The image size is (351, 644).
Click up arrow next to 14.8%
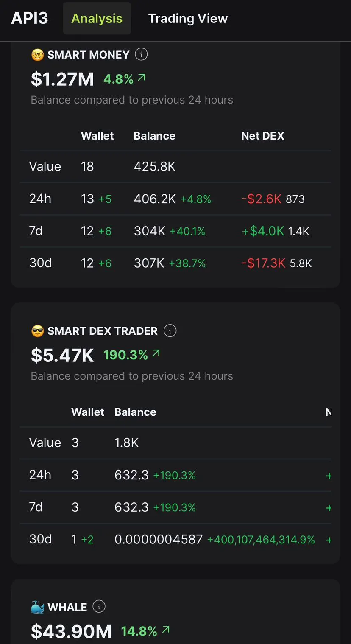(166, 630)
